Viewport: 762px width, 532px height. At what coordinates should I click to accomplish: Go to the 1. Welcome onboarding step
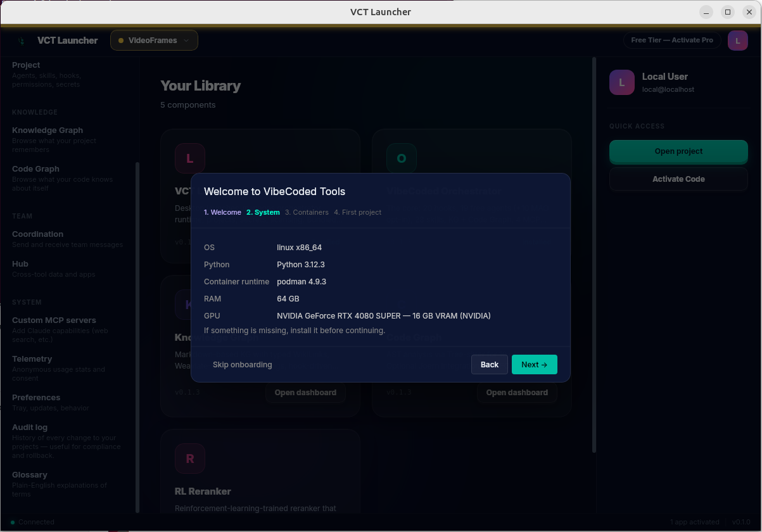click(x=222, y=212)
